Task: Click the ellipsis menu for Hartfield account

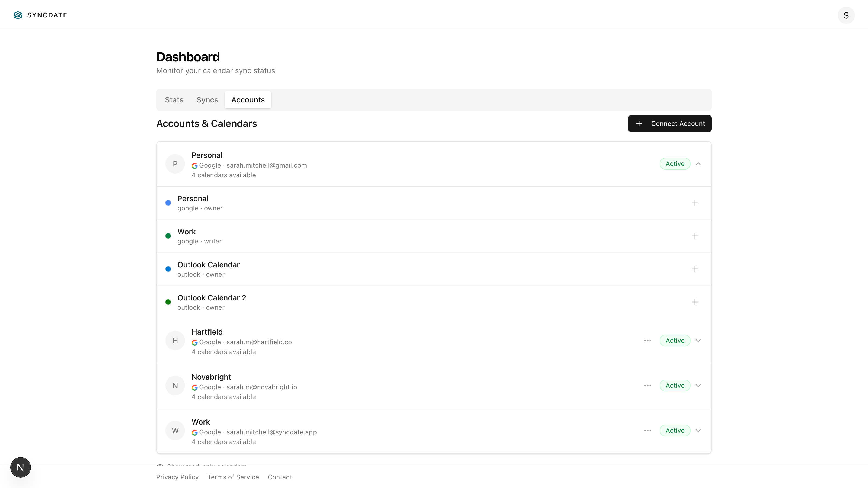Action: [647, 341]
